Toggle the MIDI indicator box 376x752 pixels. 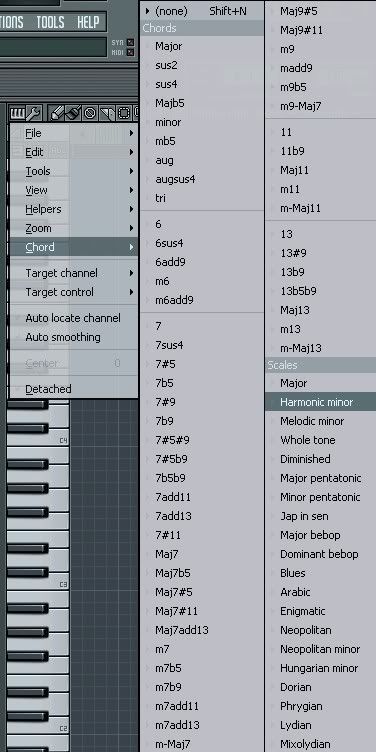click(130, 52)
